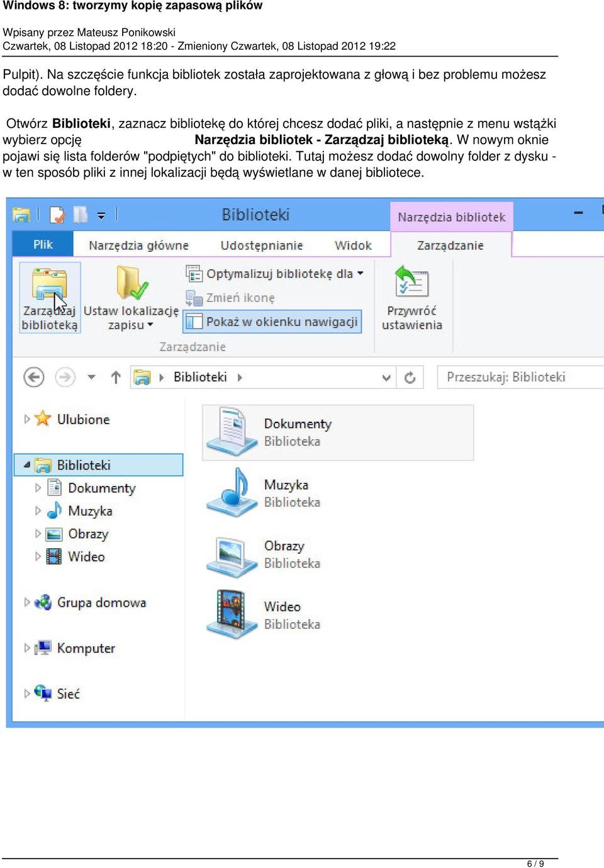Select the Obrazy library in file list
The height and width of the screenshot is (868, 604).
pyautogui.click(x=263, y=554)
